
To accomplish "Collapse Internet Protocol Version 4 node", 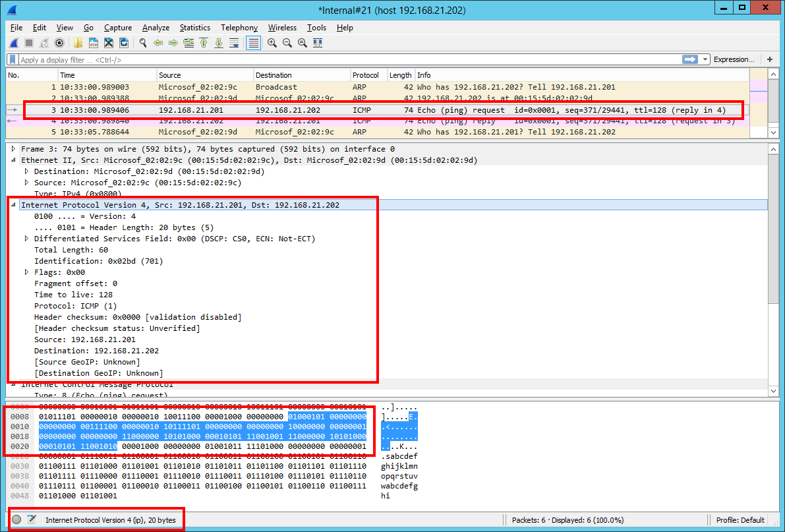I will (x=14, y=205).
